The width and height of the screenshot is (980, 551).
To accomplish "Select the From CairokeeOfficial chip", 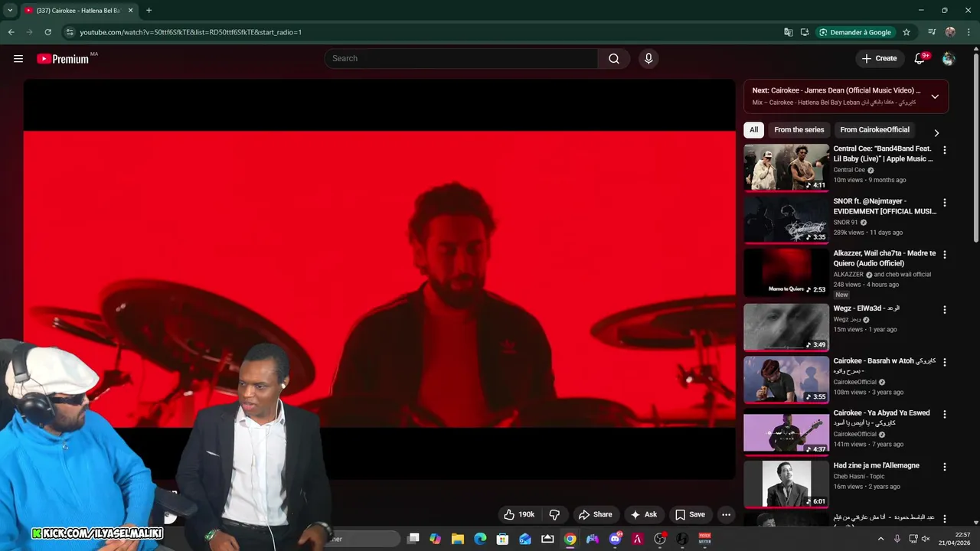I will click(x=874, y=129).
